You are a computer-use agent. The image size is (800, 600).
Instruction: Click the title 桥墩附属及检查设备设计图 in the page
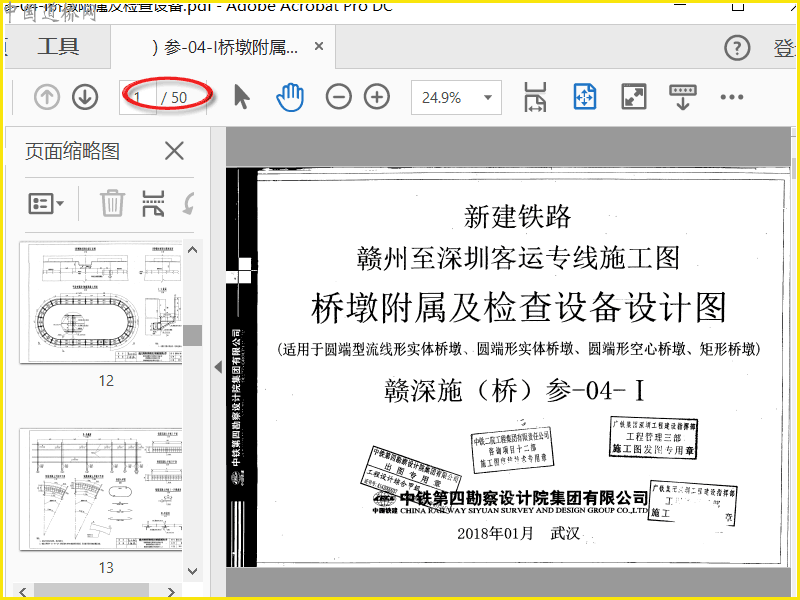(x=519, y=308)
